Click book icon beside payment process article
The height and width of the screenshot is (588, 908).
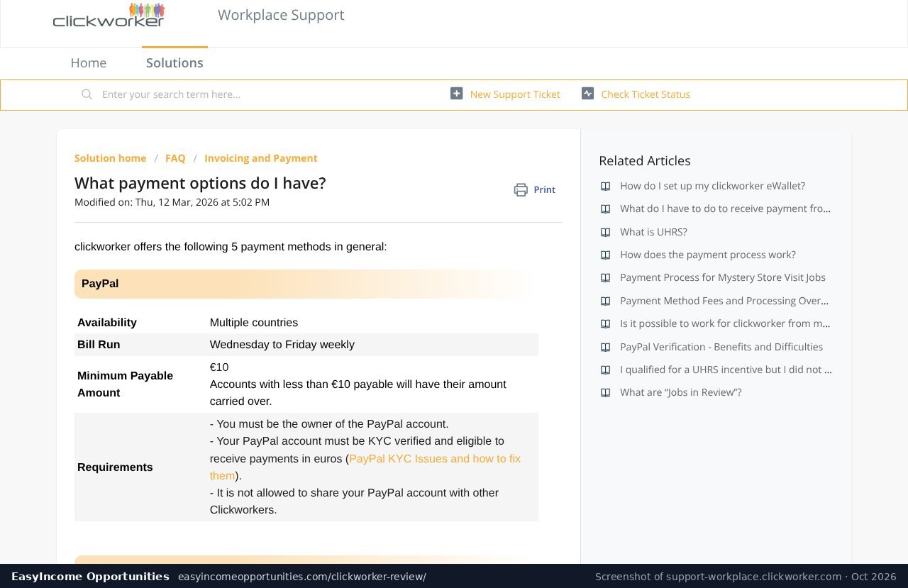tap(605, 255)
